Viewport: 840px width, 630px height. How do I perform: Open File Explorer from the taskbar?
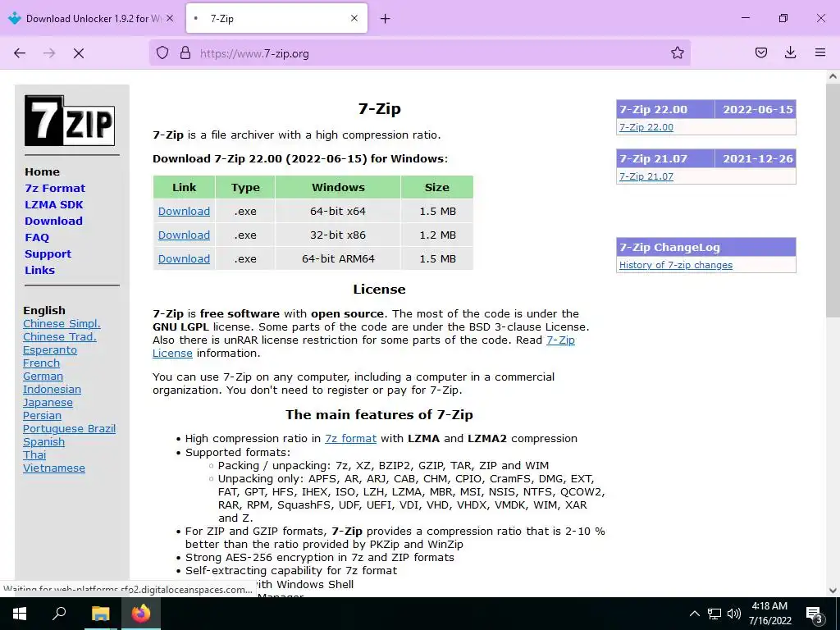point(100,614)
